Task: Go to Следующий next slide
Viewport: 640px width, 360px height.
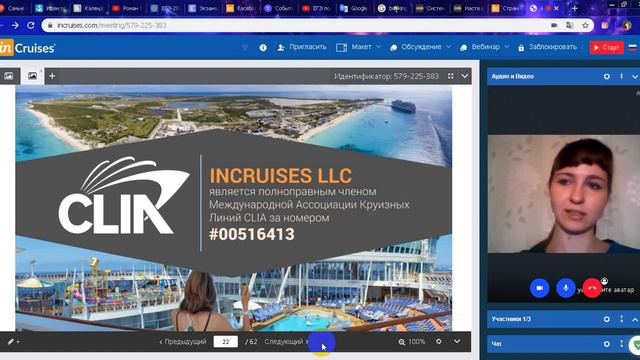Action: [x=287, y=342]
